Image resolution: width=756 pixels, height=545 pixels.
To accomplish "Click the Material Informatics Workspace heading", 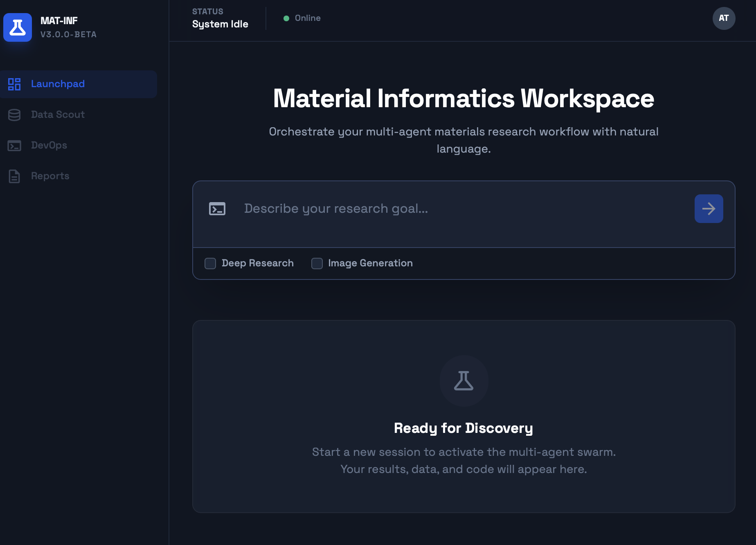I will pos(464,99).
